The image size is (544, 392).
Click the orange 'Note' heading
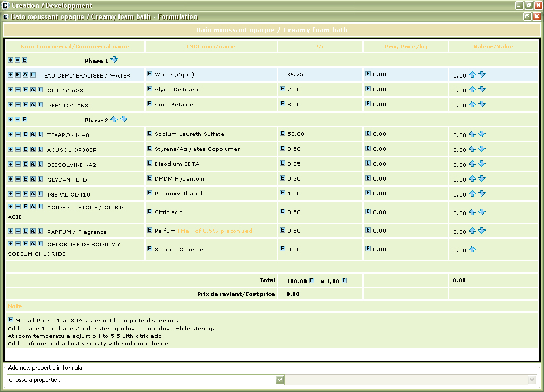pyautogui.click(x=15, y=306)
